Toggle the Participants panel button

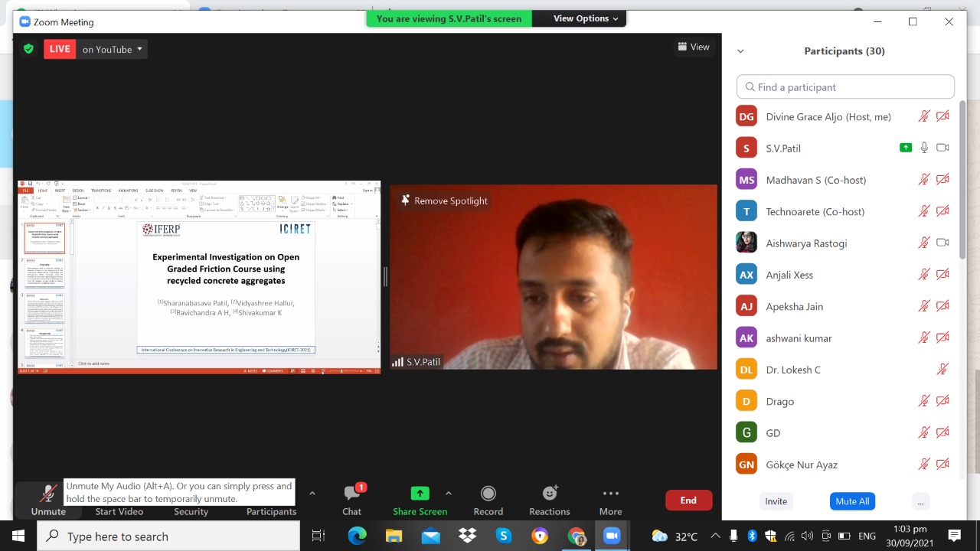(x=271, y=511)
